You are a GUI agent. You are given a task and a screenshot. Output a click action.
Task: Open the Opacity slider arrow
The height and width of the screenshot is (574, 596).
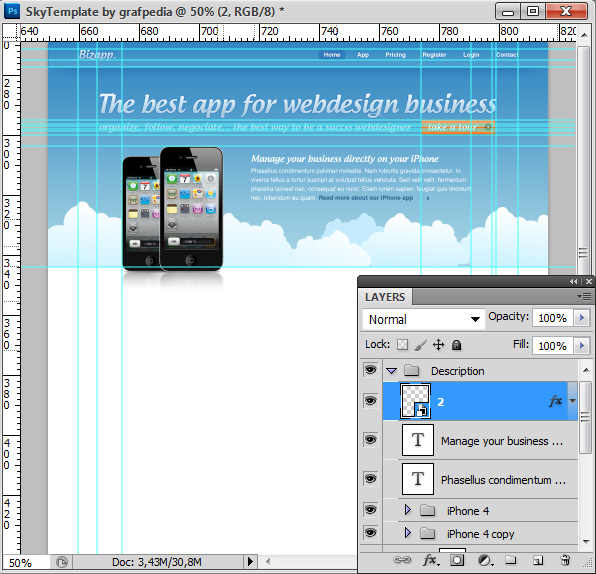click(582, 317)
